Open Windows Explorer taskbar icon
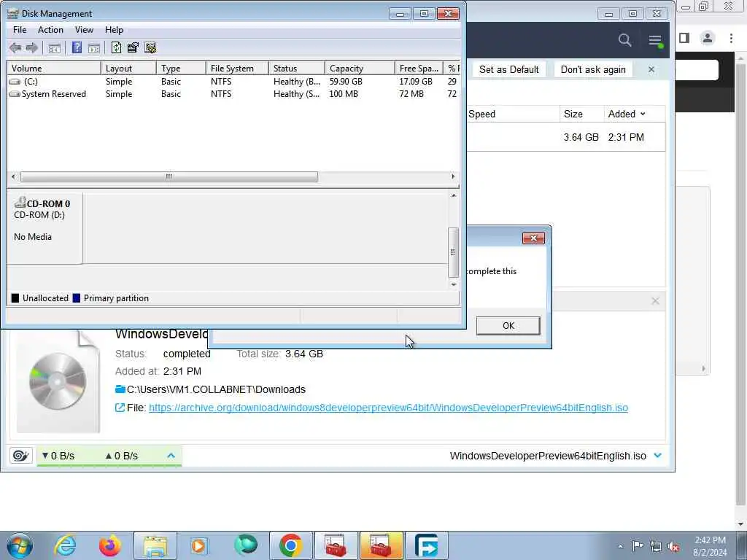 tap(155, 545)
